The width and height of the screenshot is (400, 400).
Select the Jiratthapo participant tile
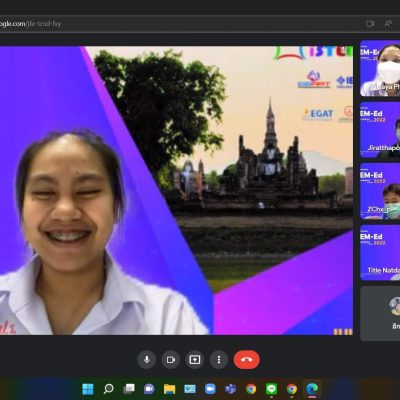click(380, 130)
